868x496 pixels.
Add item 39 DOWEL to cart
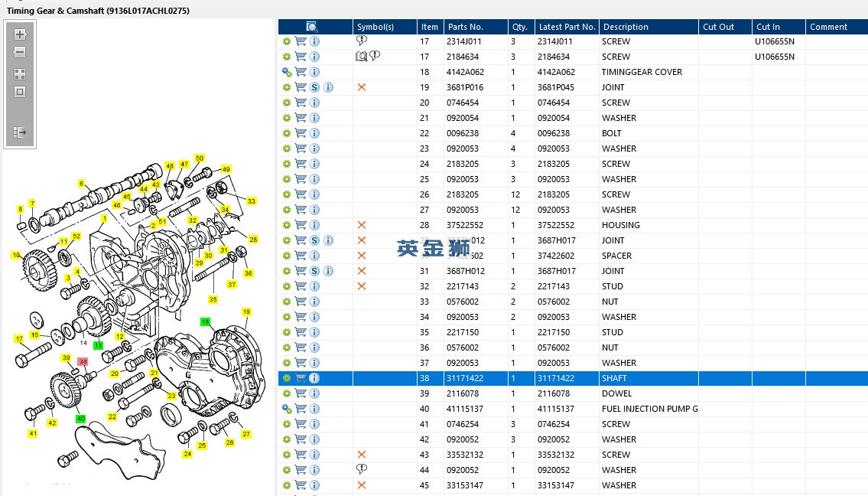coord(301,393)
